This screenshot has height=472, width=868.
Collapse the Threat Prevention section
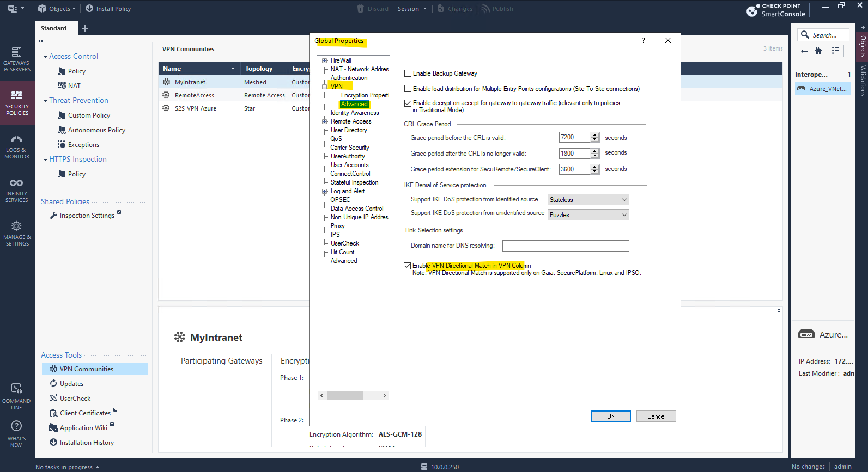pos(45,101)
